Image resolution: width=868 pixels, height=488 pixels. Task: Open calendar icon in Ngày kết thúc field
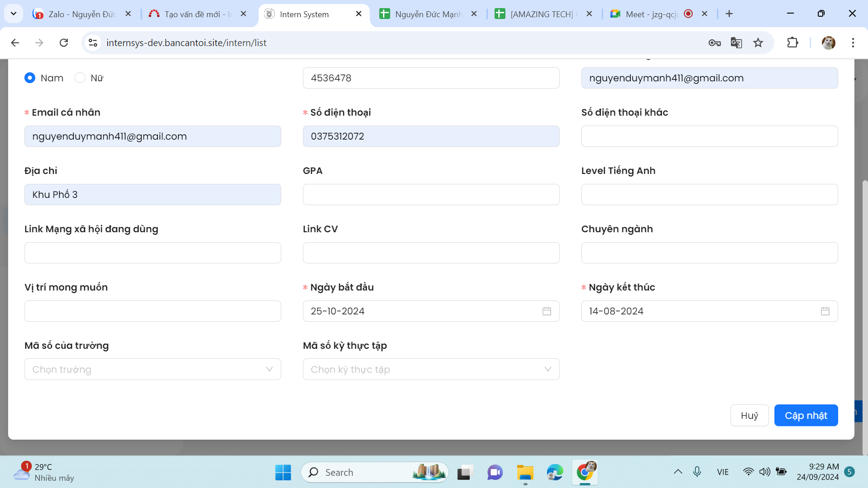(825, 311)
